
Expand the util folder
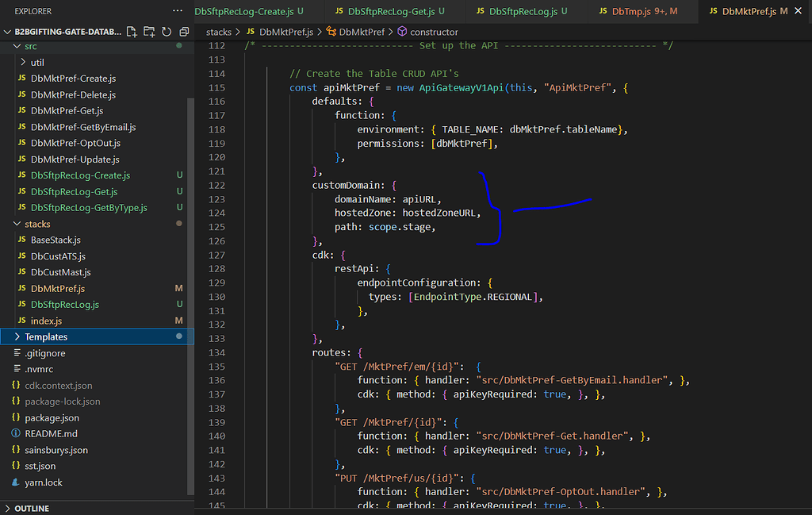tap(37, 62)
